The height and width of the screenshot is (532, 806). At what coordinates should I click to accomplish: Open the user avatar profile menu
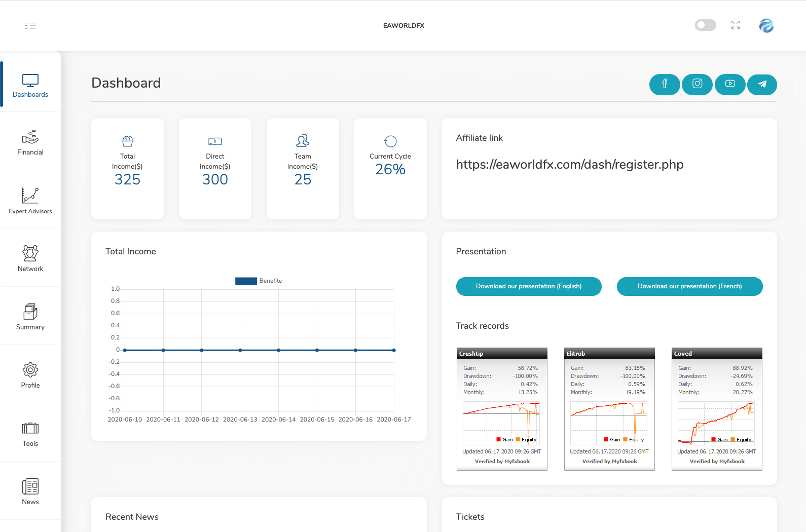[x=766, y=25]
